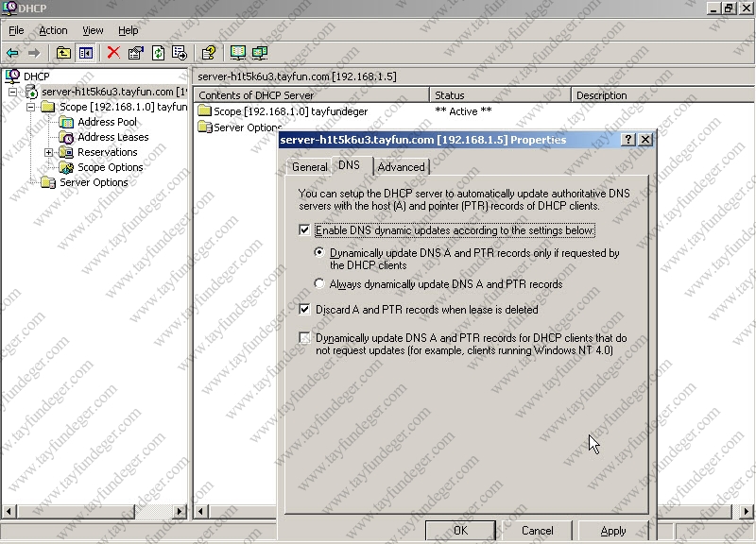Click the Server Options icon in contents list
The width and height of the screenshot is (756, 544).
click(x=205, y=127)
